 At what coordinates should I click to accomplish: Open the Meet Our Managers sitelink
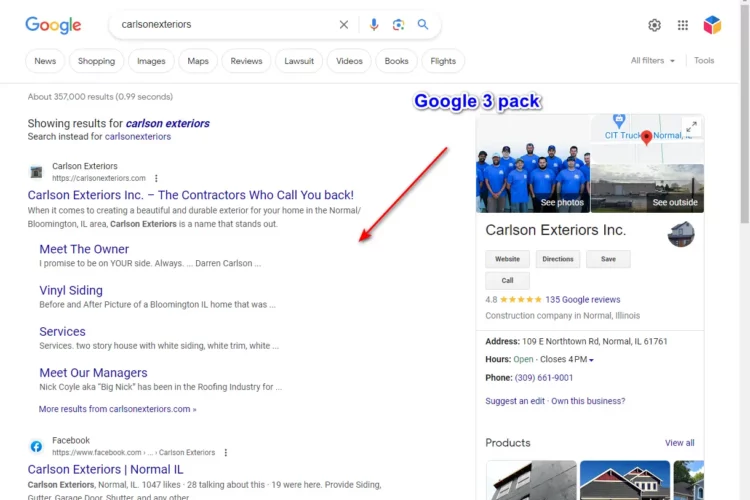click(x=93, y=373)
